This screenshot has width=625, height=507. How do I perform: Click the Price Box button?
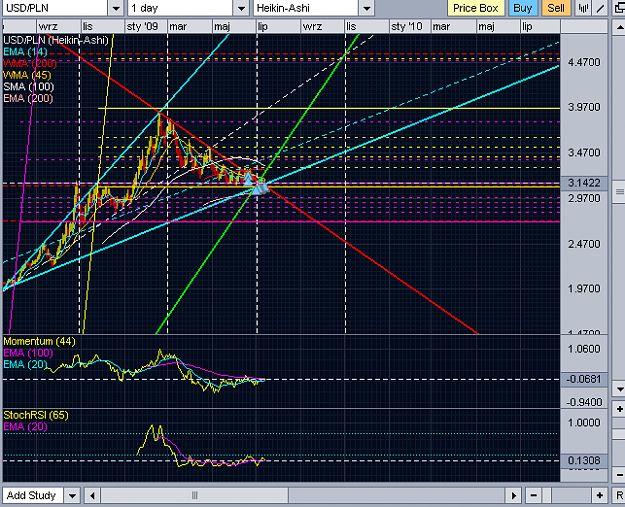click(476, 8)
